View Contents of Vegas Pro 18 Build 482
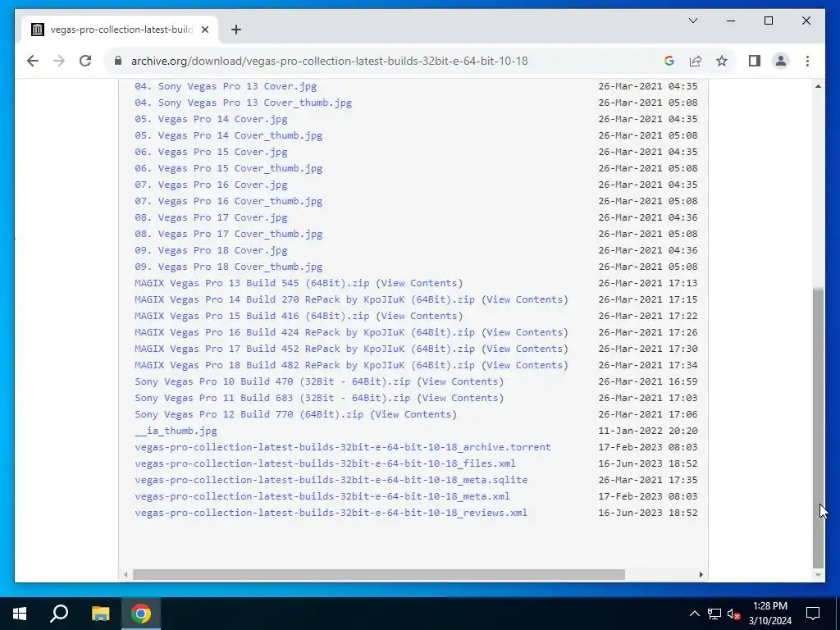The width and height of the screenshot is (840, 630). tap(524, 365)
